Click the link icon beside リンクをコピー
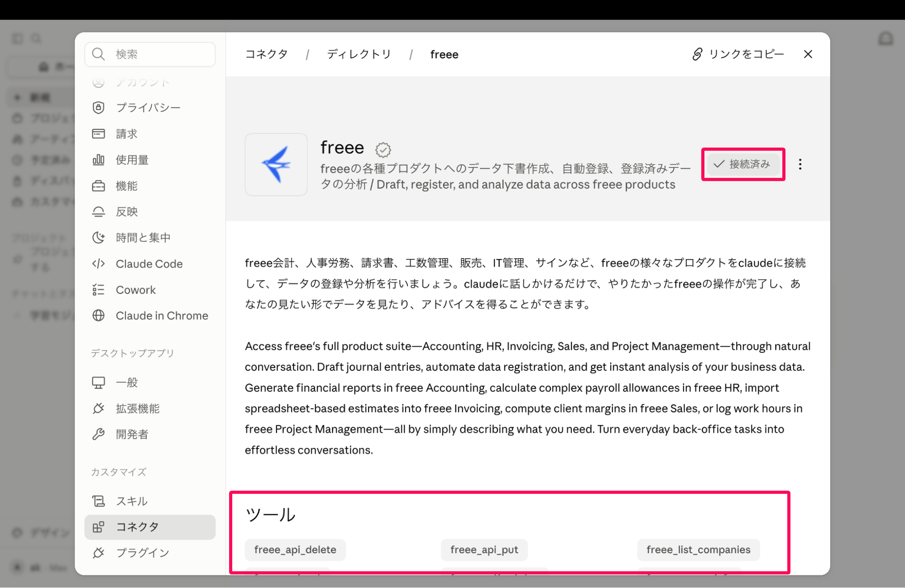The image size is (905, 588). coord(697,54)
